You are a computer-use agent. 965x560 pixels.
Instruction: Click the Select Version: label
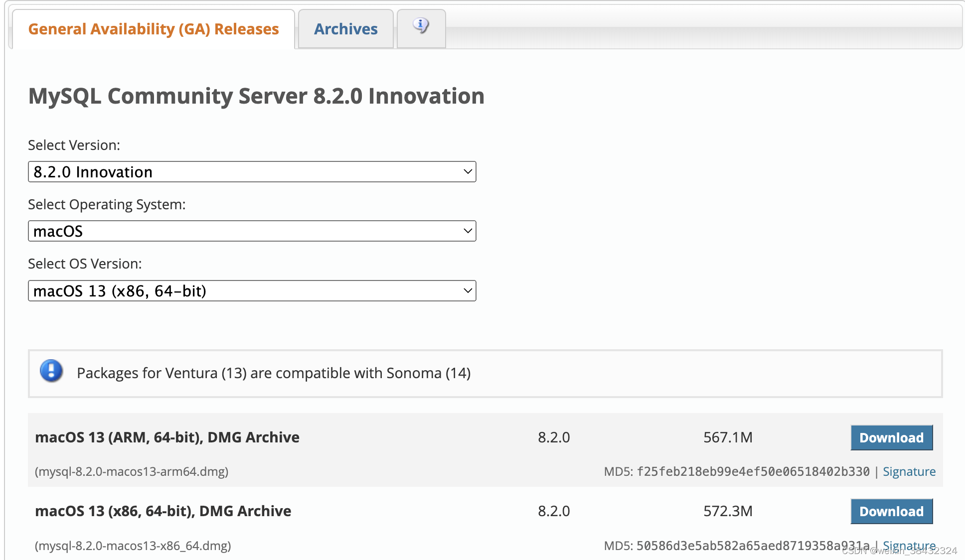pyautogui.click(x=74, y=145)
